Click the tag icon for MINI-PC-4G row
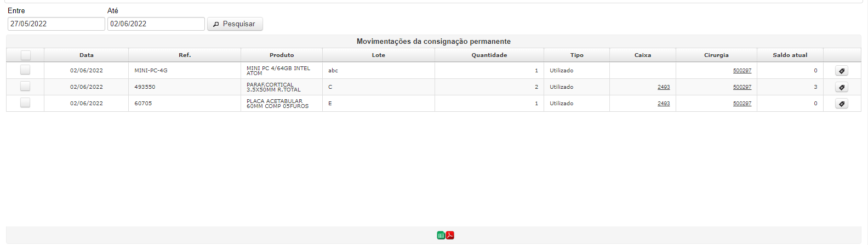The height and width of the screenshot is (245, 868). pyautogui.click(x=842, y=71)
